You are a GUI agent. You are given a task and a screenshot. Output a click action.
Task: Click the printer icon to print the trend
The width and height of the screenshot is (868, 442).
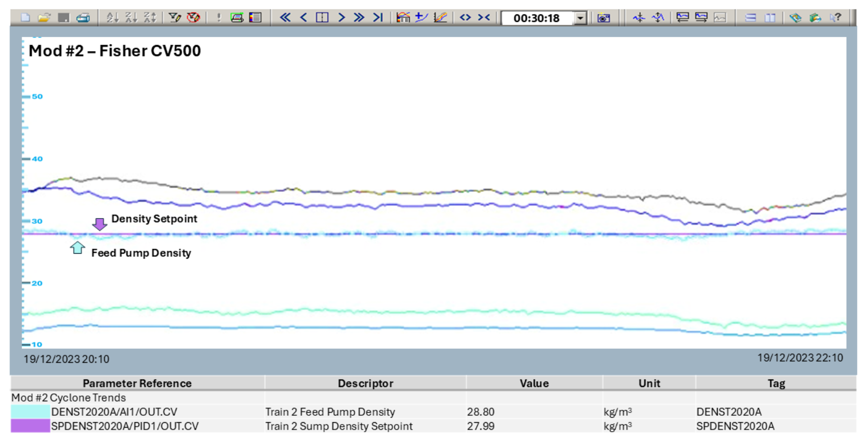coord(83,18)
